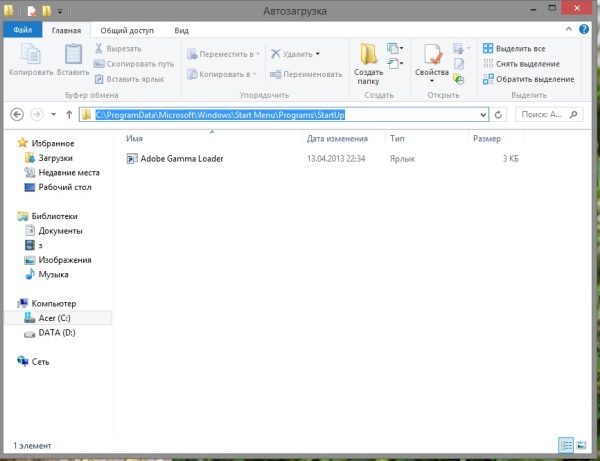Open Свойства (Properties) from the ribbon
Image resolution: width=600 pixels, height=461 pixels.
[432, 60]
